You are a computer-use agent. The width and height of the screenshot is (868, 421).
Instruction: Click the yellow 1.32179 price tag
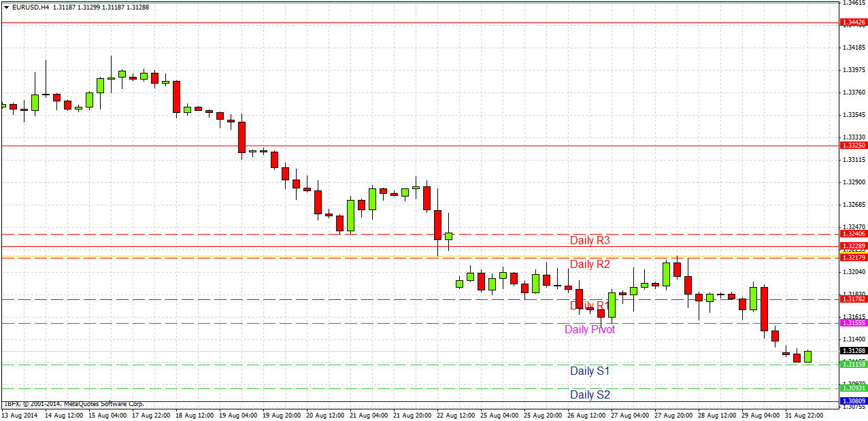click(854, 257)
